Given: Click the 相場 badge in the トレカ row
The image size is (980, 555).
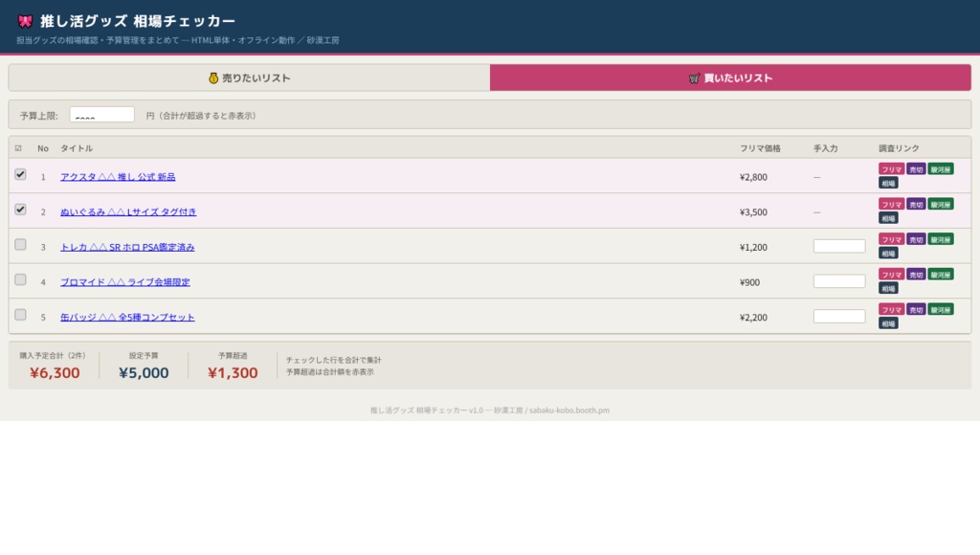Looking at the screenshot, I should (888, 254).
